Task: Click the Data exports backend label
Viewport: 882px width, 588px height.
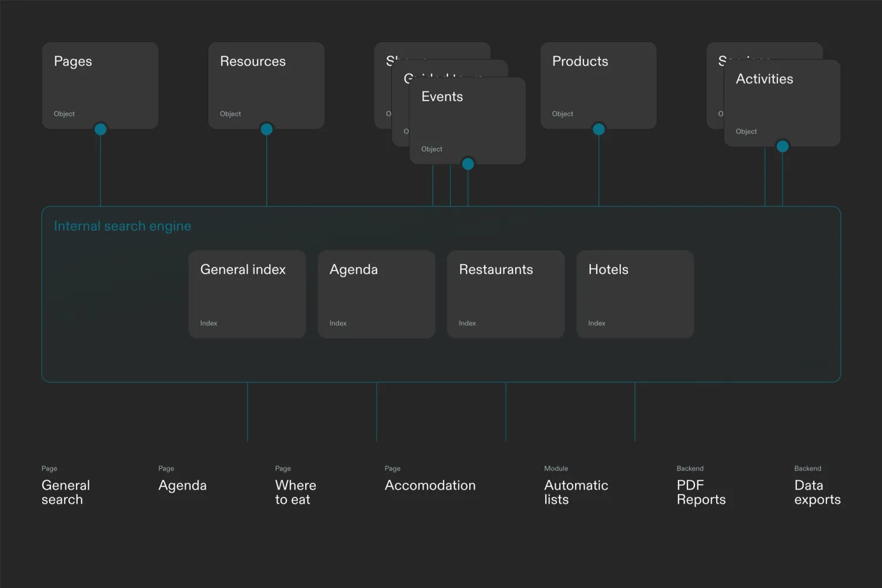Action: coord(817,492)
